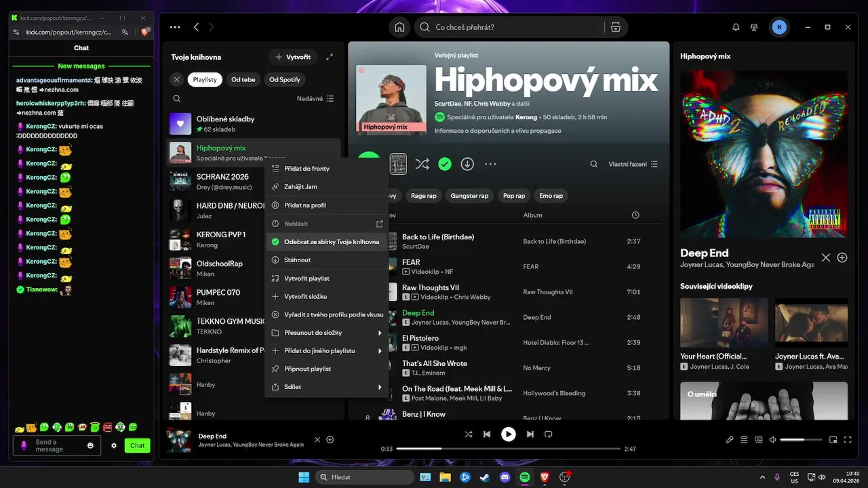Open Kick chat settings gear
Screen dimensions: 868x488
114,445
